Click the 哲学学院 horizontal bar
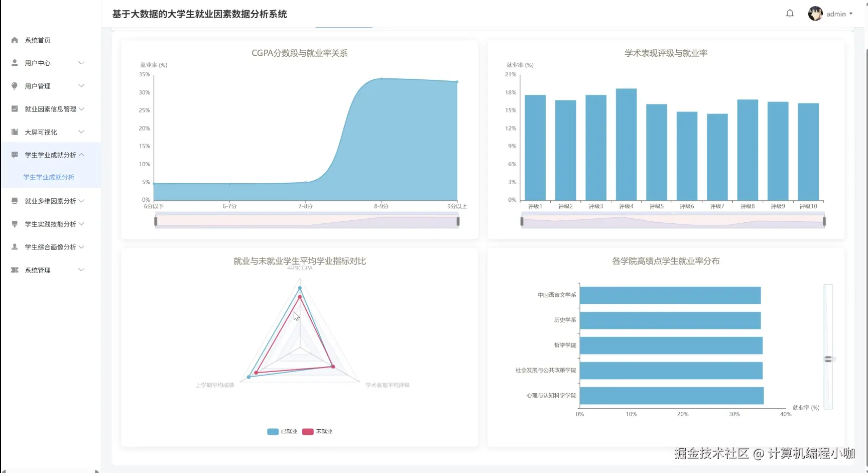 point(671,345)
